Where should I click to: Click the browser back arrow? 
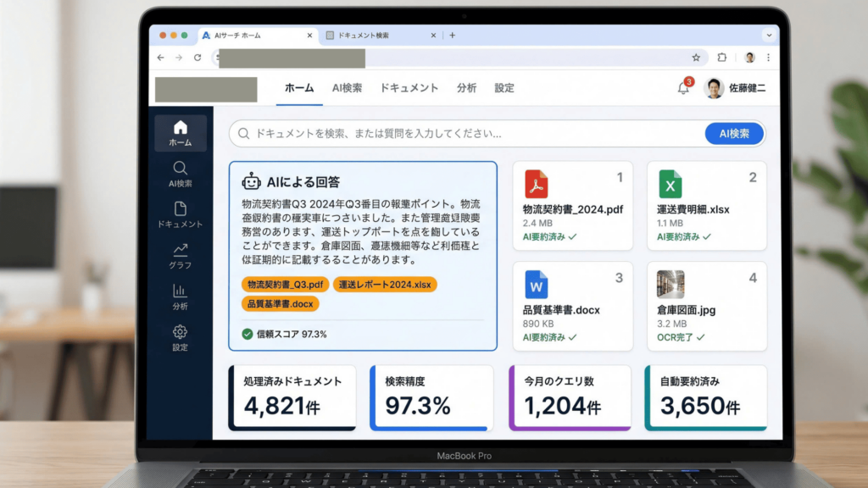pos(160,58)
